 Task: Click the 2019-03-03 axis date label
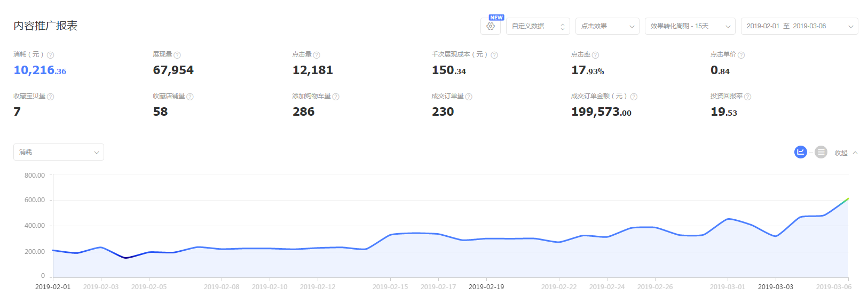pyautogui.click(x=775, y=287)
